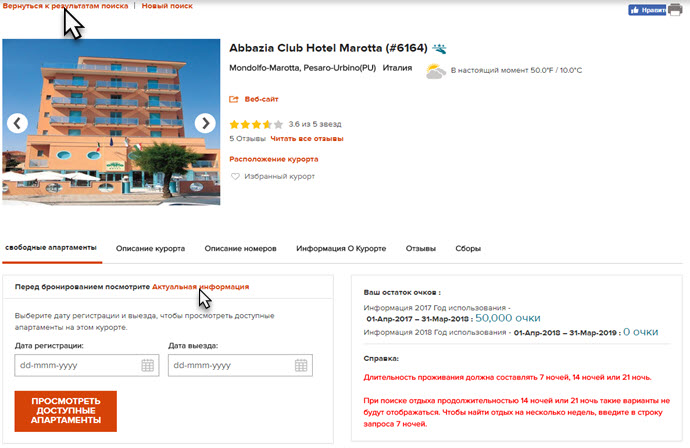
Task: Click the Mondolfo-Marotta, Pesaro-Urbino(PU) location text
Action: click(303, 68)
